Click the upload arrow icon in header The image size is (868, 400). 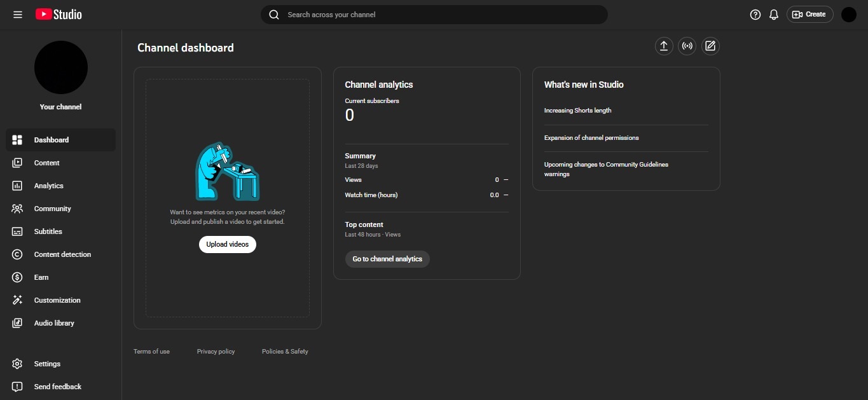[x=664, y=46]
